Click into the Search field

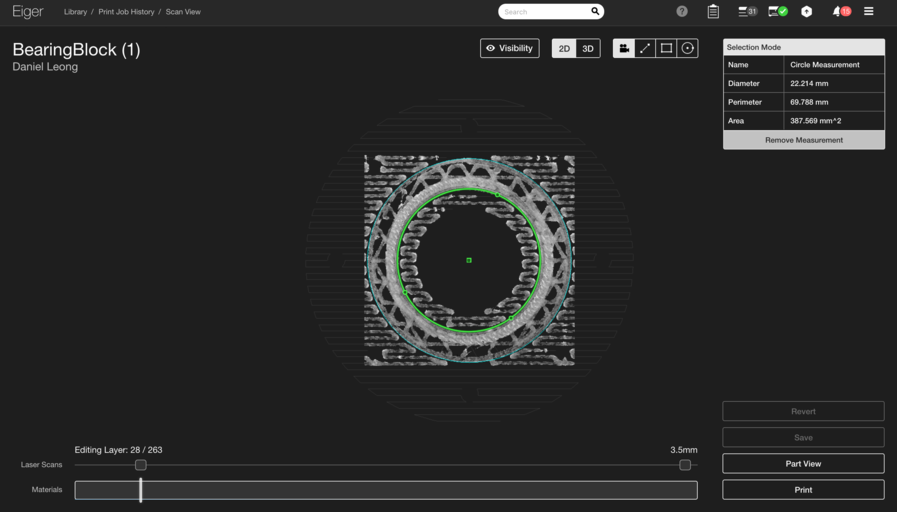pyautogui.click(x=545, y=12)
